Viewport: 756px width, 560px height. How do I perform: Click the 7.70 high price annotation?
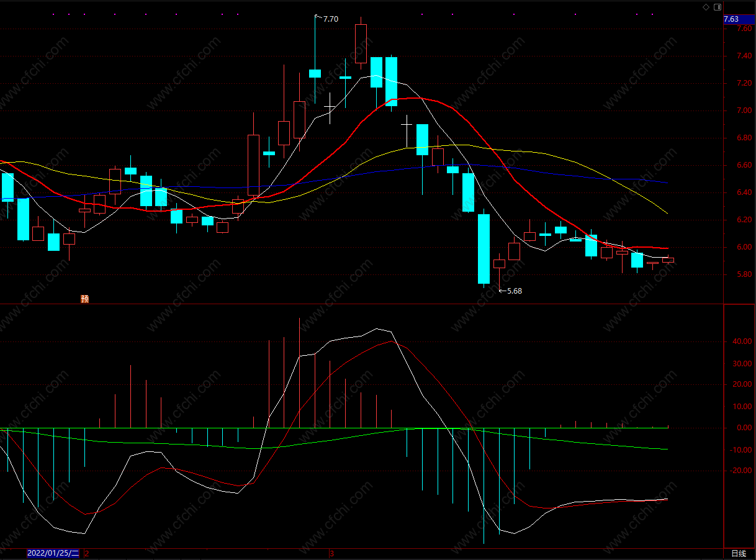tap(331, 19)
